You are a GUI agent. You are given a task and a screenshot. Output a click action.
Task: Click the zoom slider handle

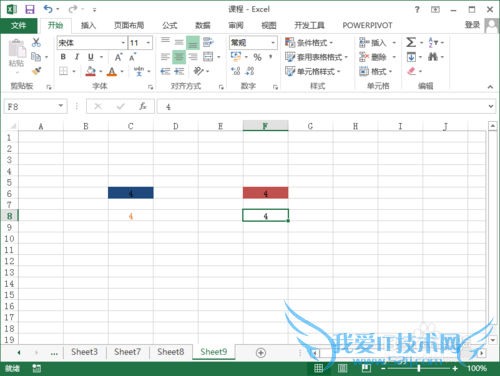[x=418, y=368]
